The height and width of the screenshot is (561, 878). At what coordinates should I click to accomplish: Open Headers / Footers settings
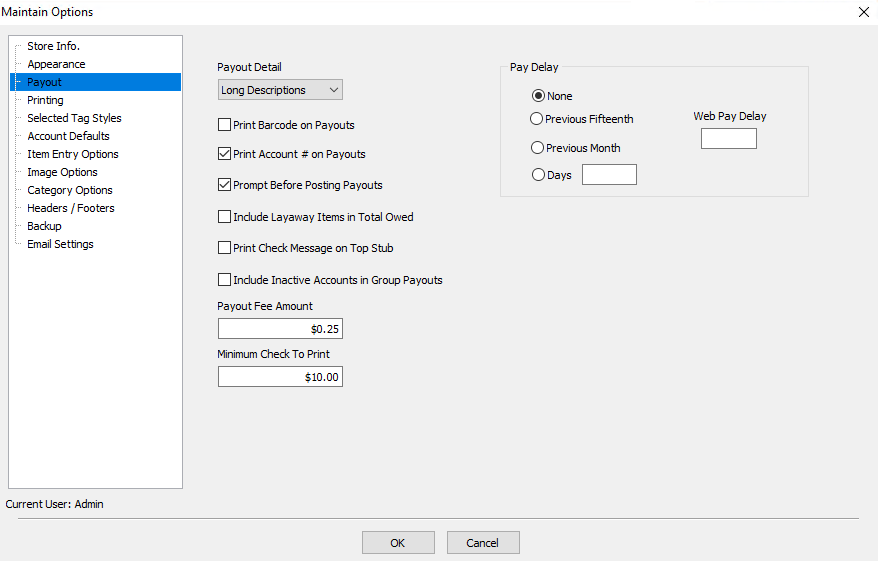click(x=71, y=208)
